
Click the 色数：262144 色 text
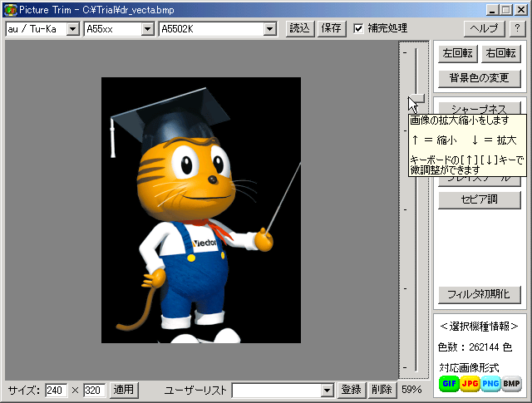click(475, 347)
